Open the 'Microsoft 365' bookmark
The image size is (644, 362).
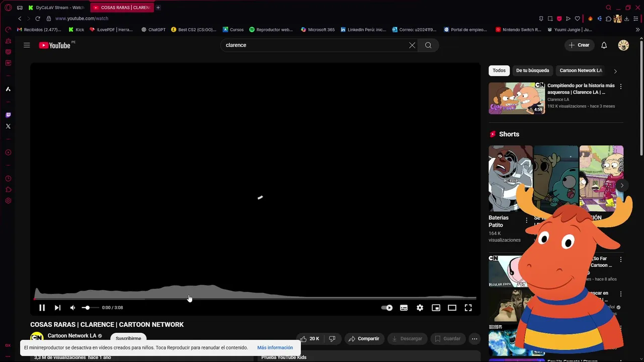pos(317,30)
